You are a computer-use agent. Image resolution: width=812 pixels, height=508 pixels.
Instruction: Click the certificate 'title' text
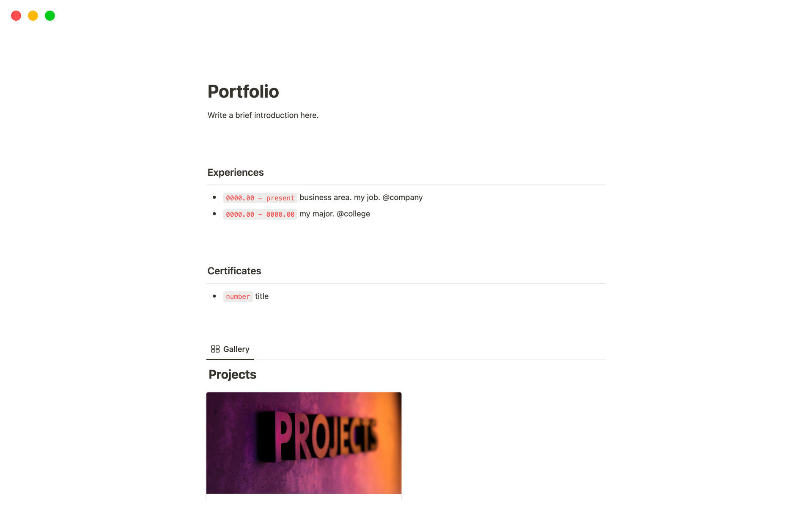(x=261, y=296)
